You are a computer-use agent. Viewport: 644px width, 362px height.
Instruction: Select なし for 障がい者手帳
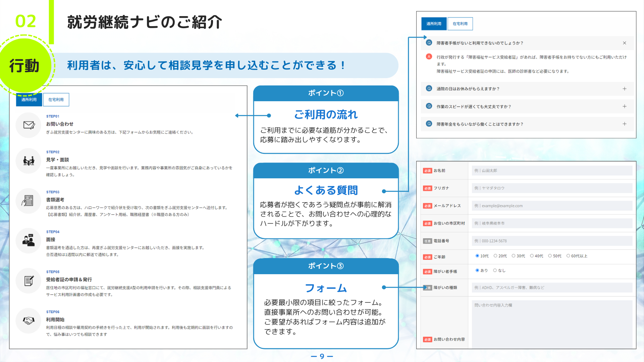point(495,270)
